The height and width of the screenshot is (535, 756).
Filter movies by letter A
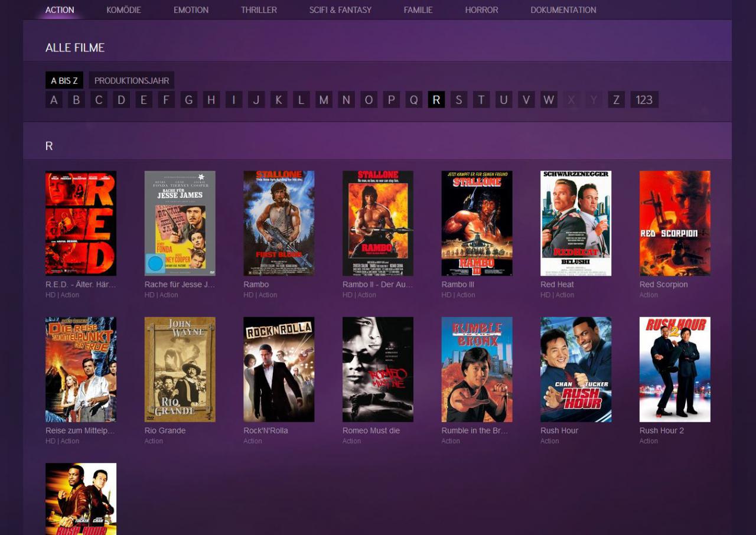tap(54, 100)
